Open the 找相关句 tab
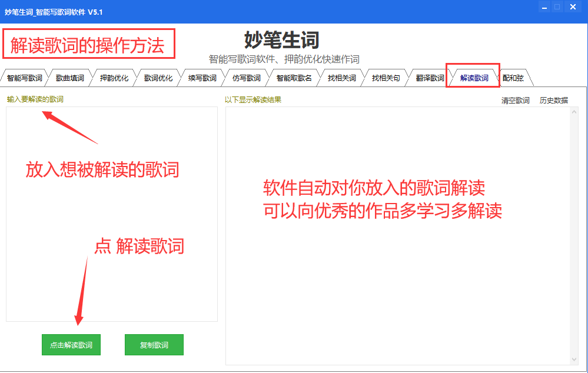The height and width of the screenshot is (373, 588). coord(386,78)
